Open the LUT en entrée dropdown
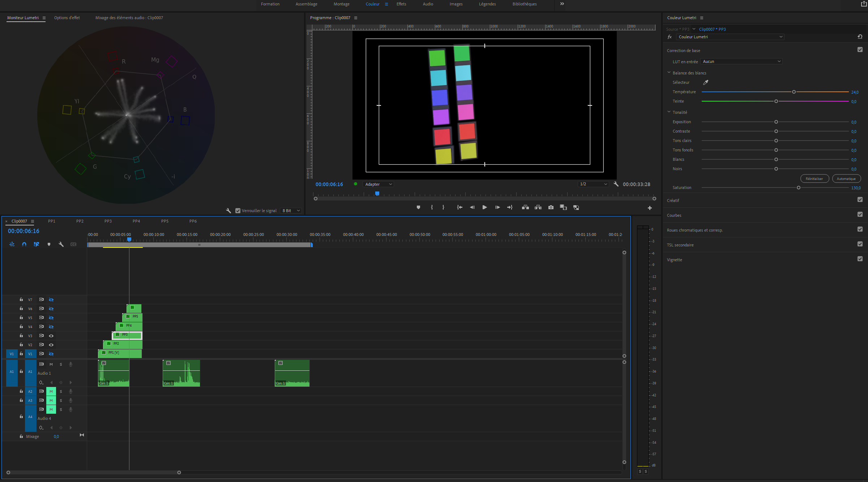 [741, 61]
